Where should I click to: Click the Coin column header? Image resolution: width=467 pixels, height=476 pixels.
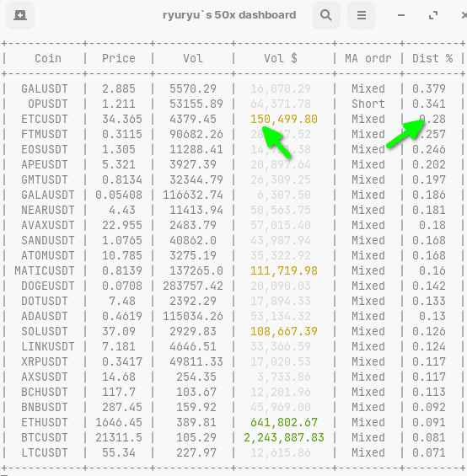pos(48,58)
